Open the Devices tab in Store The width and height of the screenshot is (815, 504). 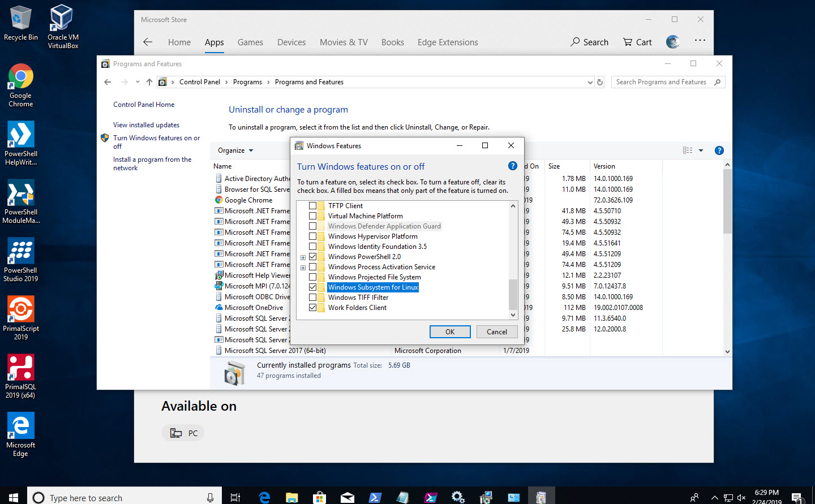[x=291, y=42]
